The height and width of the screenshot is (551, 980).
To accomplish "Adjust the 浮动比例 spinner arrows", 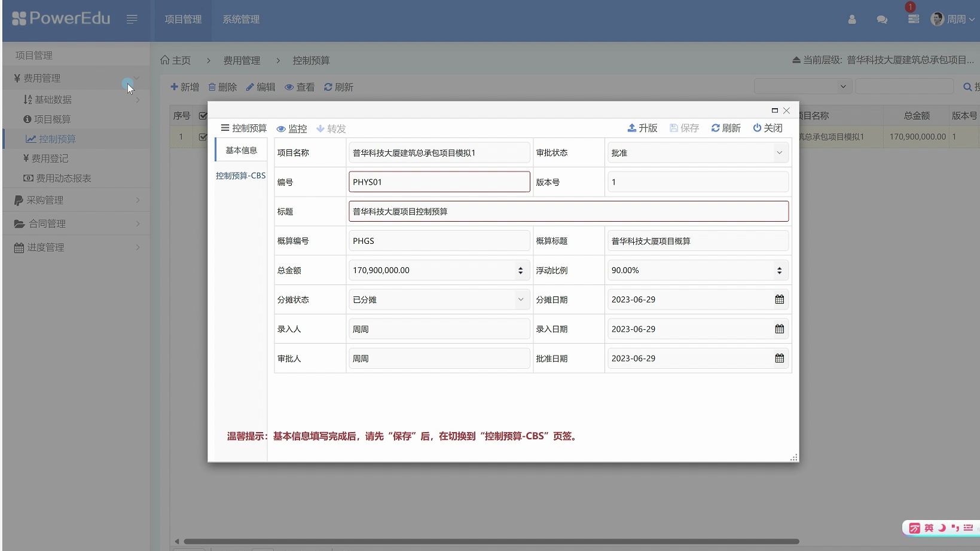I will (780, 271).
